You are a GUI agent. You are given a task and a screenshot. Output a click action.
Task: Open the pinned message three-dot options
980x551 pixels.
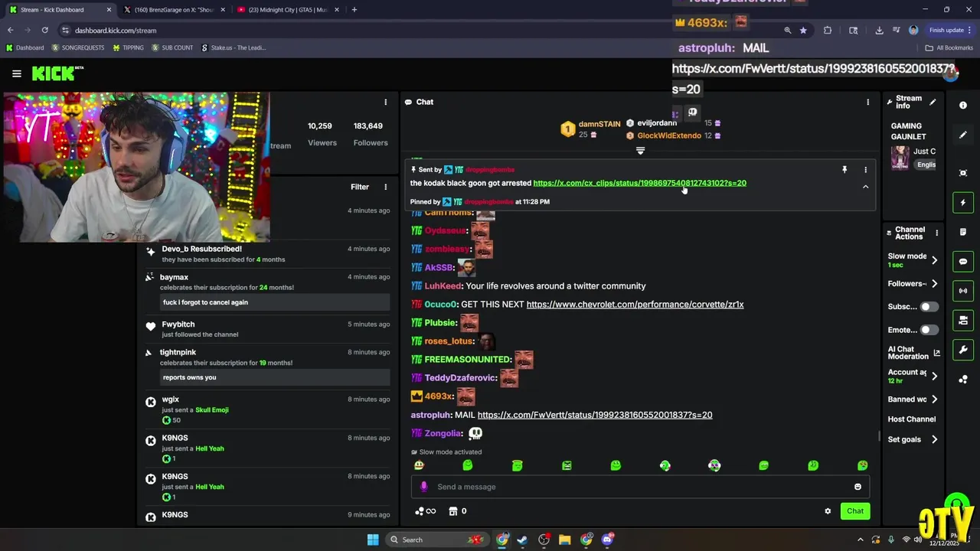tap(866, 170)
